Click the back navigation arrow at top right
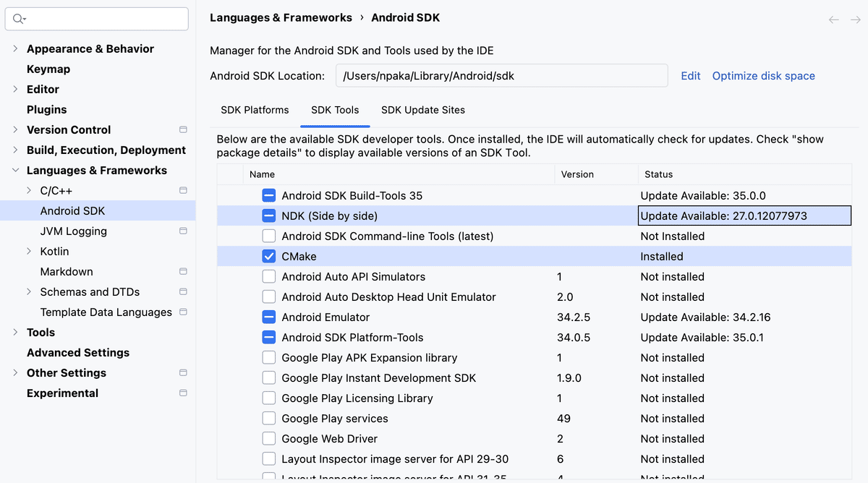 tap(833, 18)
